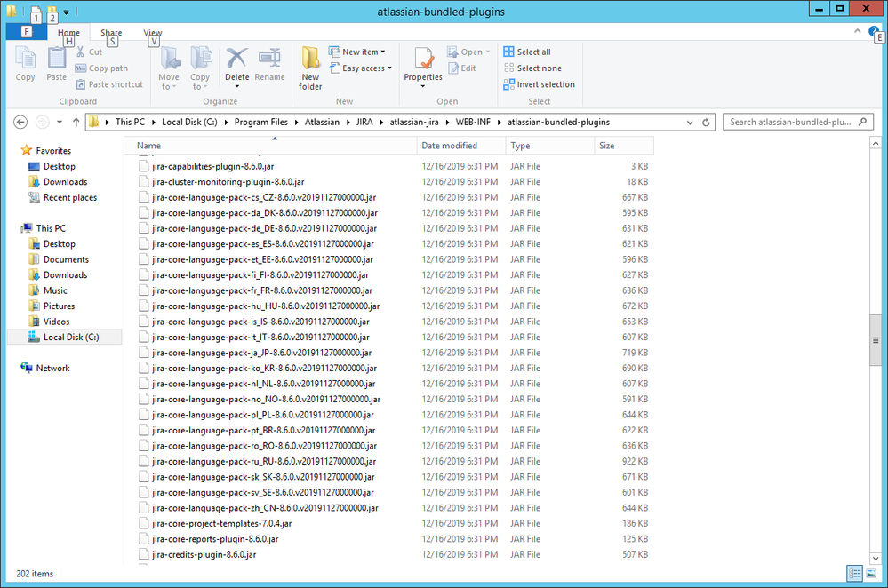
Task: Click the scrollbar down arrow
Action: pyautogui.click(x=876, y=559)
